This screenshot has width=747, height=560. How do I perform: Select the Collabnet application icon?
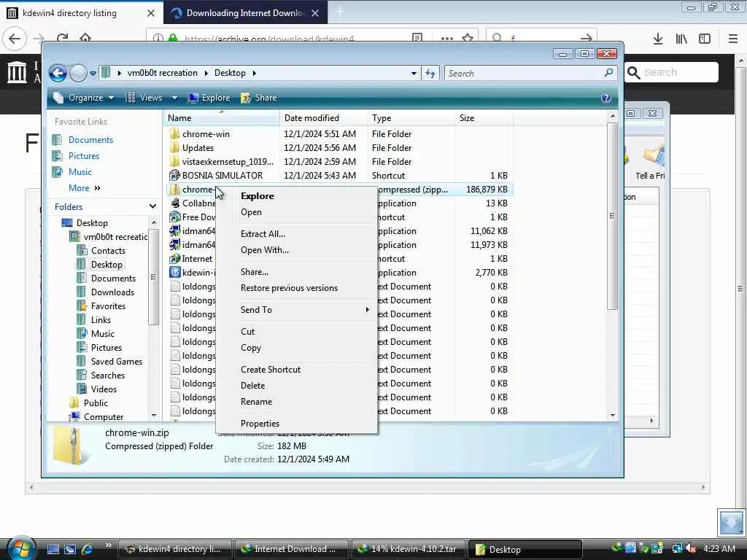point(175,203)
